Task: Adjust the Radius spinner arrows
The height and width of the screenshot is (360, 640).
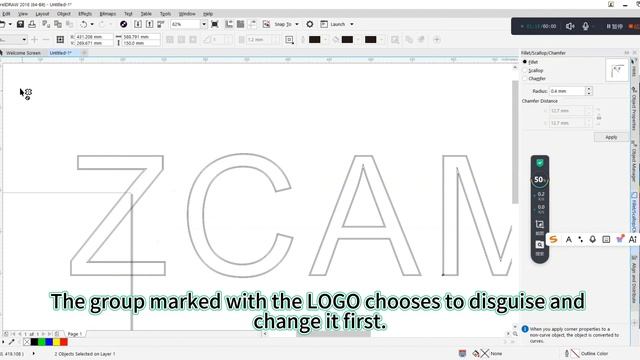Action: [589, 91]
